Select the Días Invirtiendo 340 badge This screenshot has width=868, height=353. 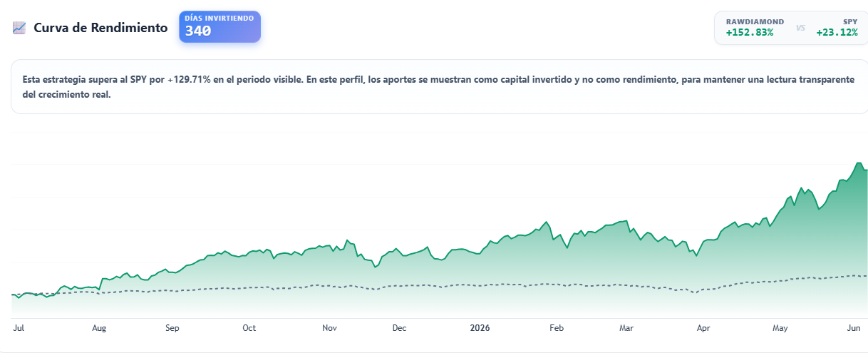pos(219,27)
